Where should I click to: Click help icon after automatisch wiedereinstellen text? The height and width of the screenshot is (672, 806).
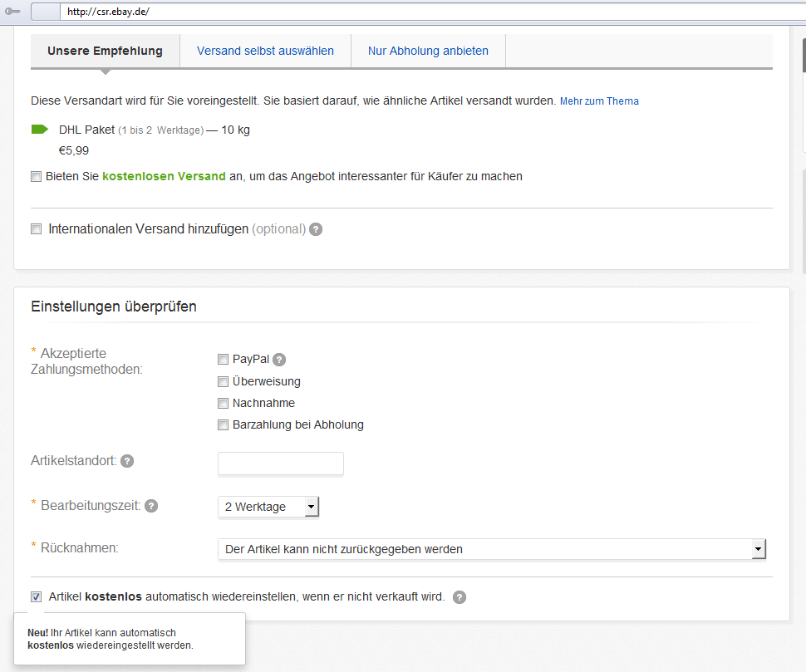coord(460,597)
